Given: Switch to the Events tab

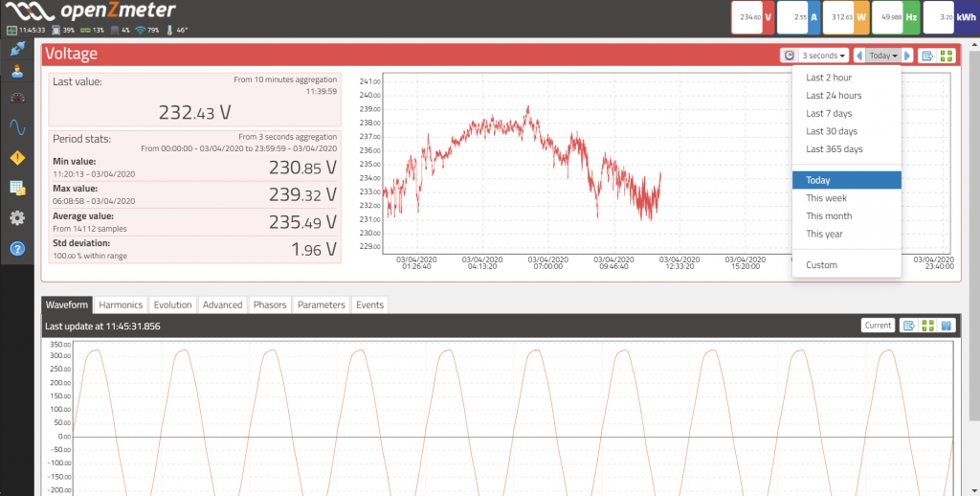Looking at the screenshot, I should 370,304.
